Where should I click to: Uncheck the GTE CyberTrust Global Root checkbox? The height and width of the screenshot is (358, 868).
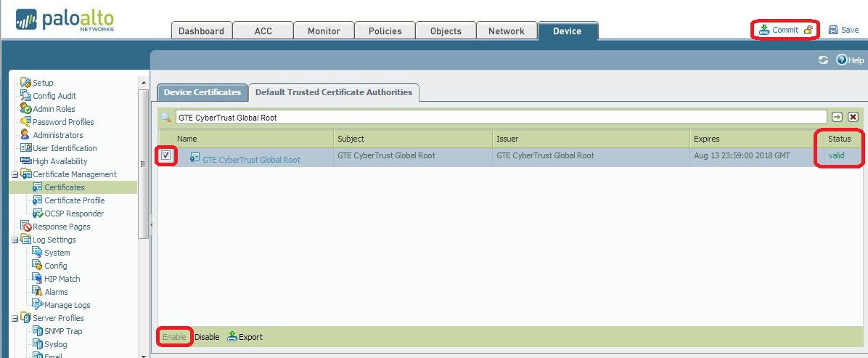(x=165, y=155)
